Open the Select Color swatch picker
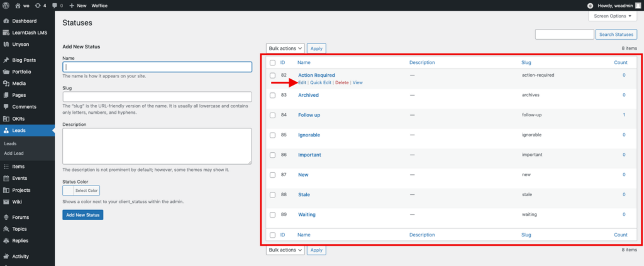The width and height of the screenshot is (644, 266). pos(81,190)
